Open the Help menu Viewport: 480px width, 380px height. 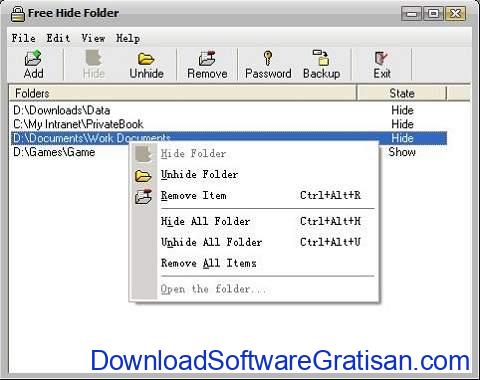(128, 38)
